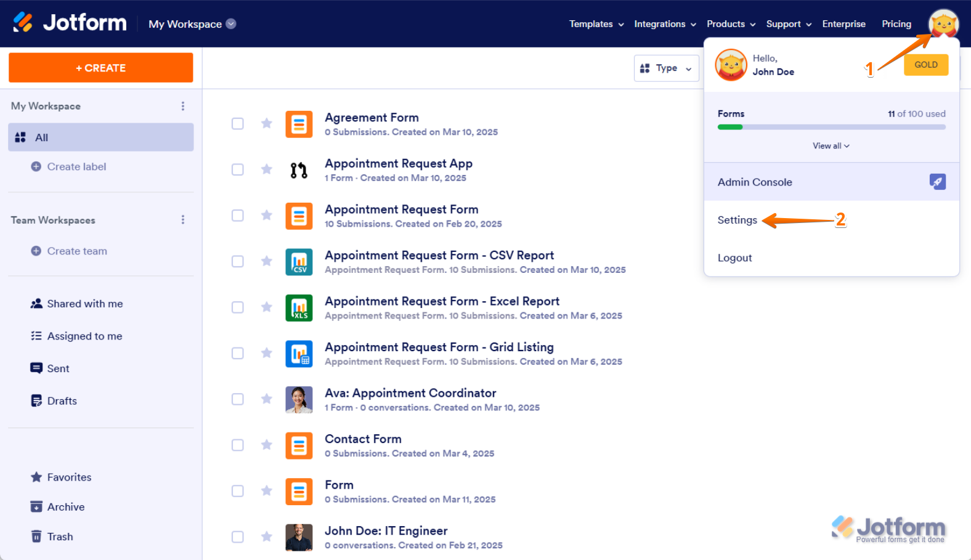Go to the Pricing page

[896, 24]
